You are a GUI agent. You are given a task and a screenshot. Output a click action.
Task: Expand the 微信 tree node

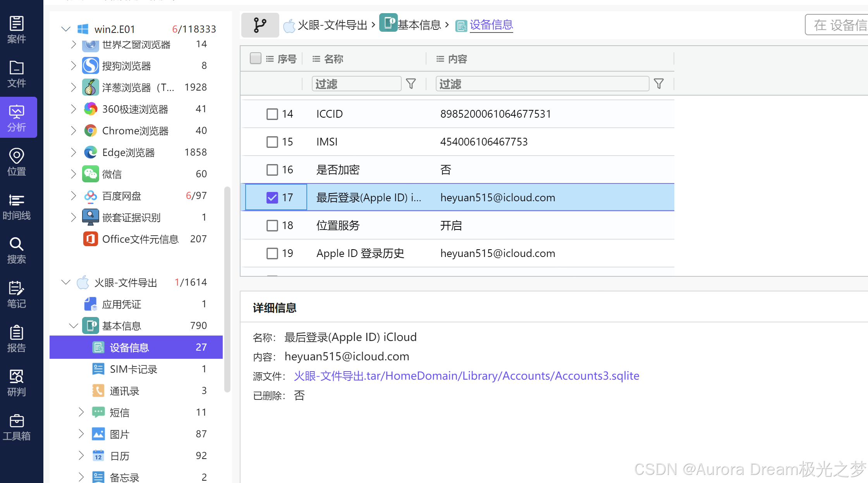click(x=73, y=174)
